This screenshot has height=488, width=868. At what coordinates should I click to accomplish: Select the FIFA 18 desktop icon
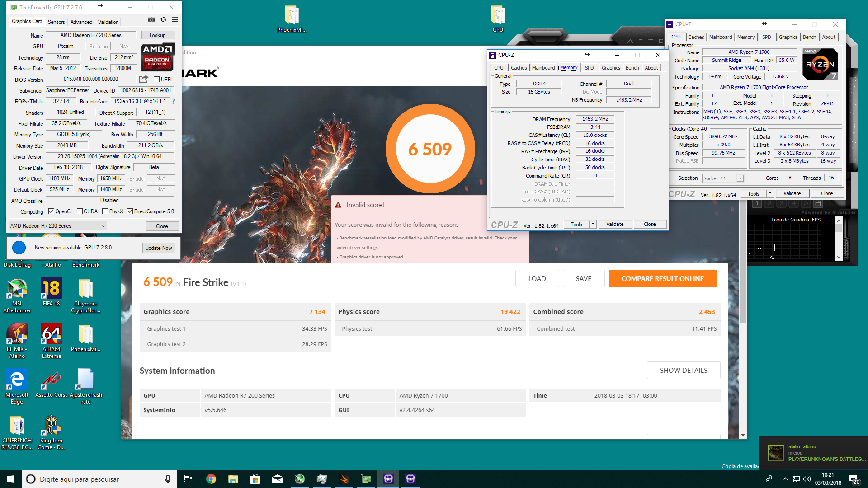(51, 293)
